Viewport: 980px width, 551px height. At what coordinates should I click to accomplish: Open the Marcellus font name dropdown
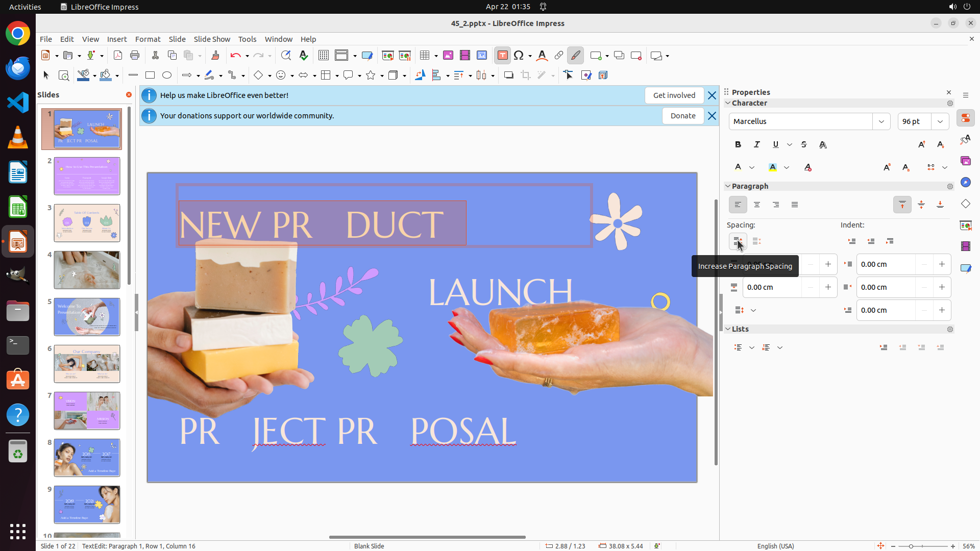click(881, 121)
